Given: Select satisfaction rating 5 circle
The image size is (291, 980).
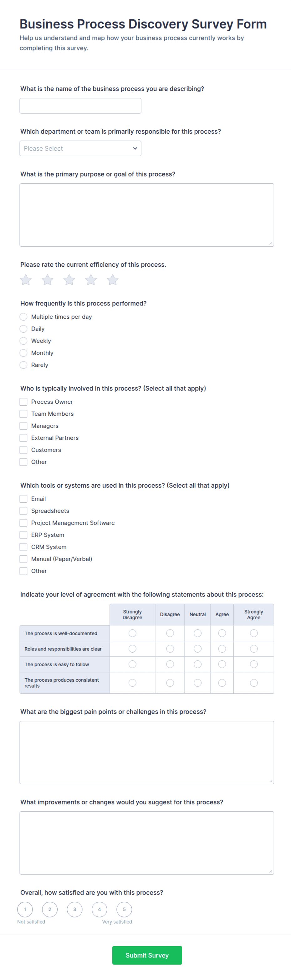Looking at the screenshot, I should pos(124,909).
